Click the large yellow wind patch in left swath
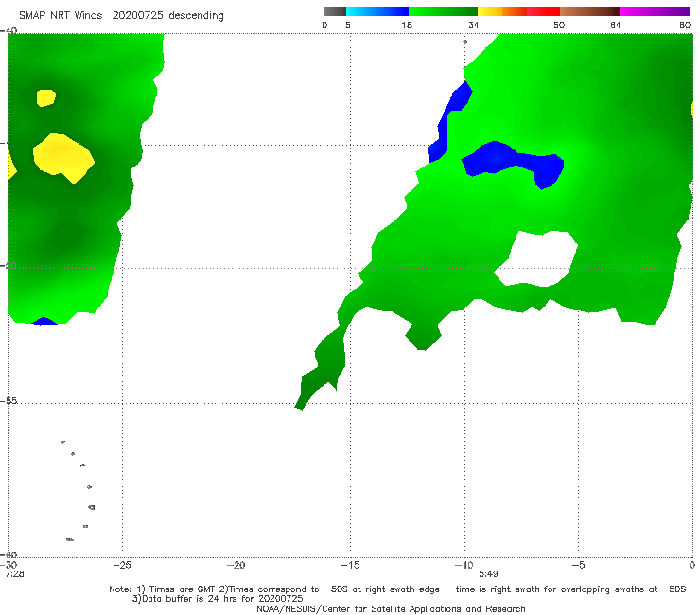Image resolution: width=700 pixels, height=615 pixels. [x=63, y=156]
